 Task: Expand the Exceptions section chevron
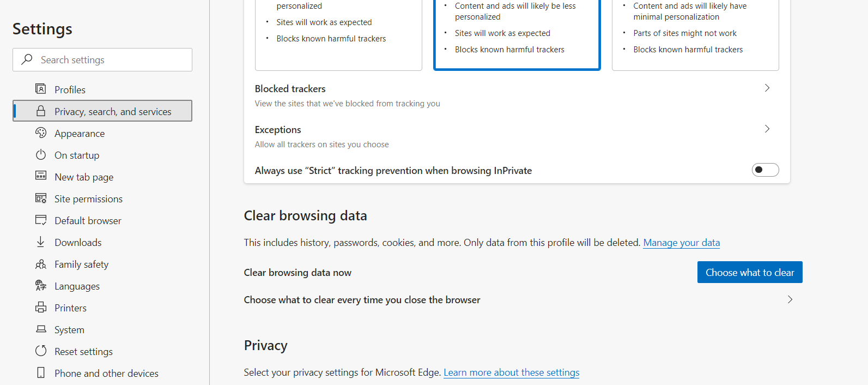click(x=767, y=129)
